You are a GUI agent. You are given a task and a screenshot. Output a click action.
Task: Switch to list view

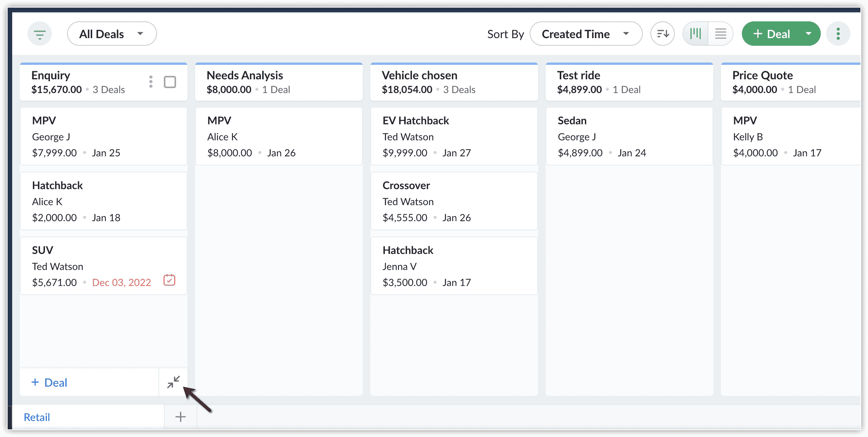[720, 34]
